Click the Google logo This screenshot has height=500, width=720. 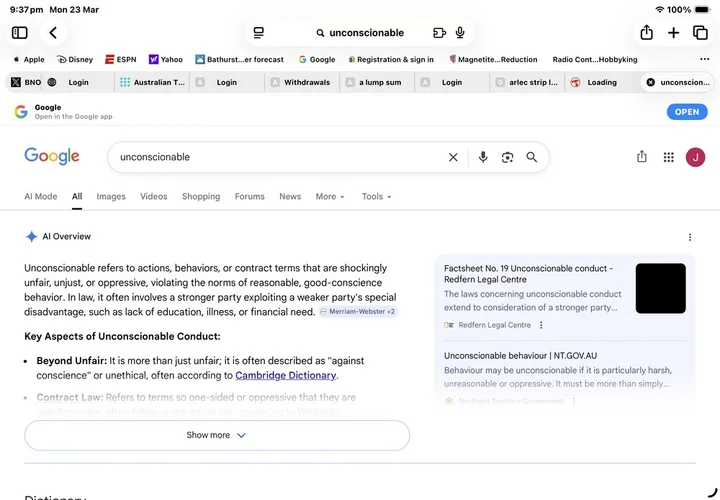coord(52,157)
